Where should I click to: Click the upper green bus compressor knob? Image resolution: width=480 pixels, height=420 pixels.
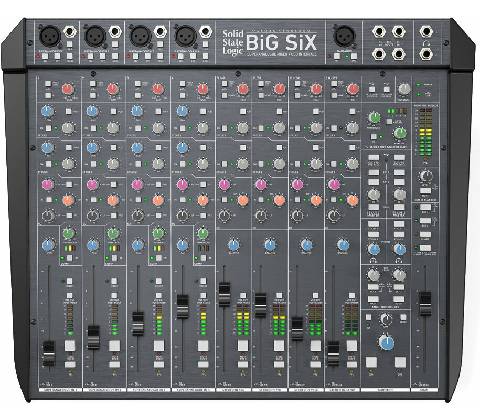point(374,117)
